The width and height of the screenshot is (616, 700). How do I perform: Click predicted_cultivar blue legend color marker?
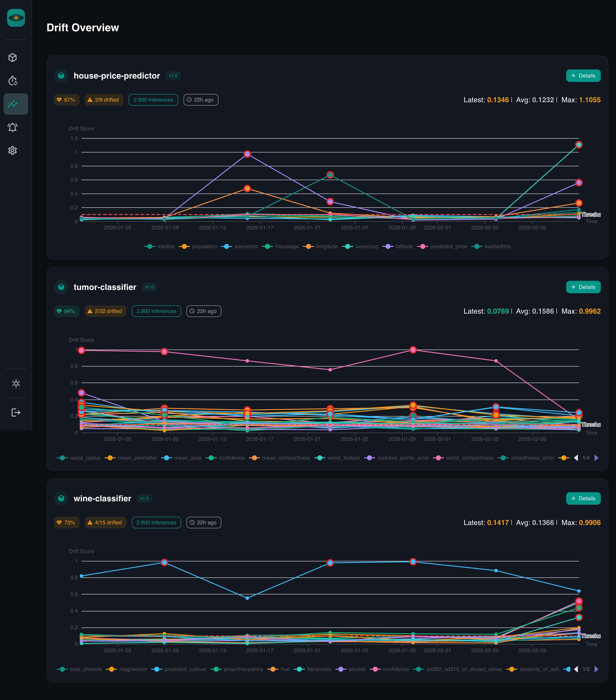click(157, 669)
